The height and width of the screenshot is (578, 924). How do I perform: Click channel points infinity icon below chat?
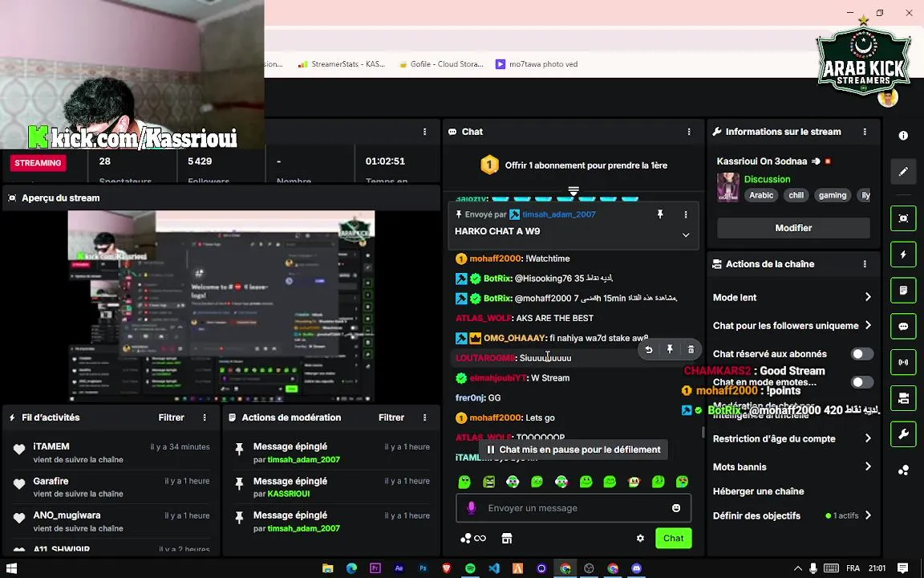(473, 538)
